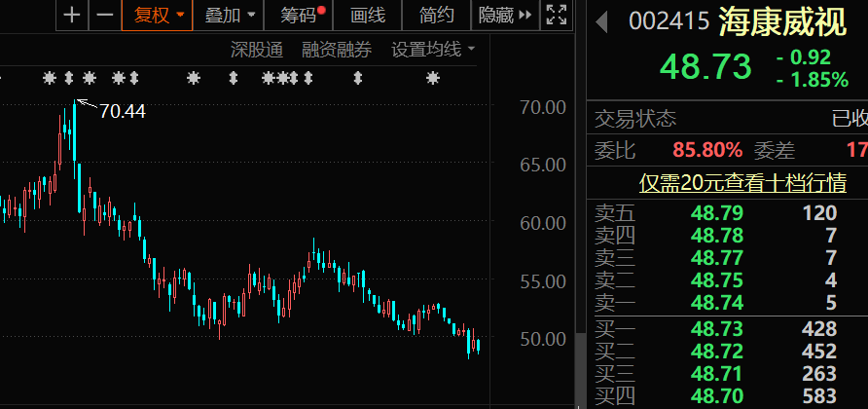Switch to 简约 simple mode
Viewport: 868px width, 409px height.
(436, 15)
